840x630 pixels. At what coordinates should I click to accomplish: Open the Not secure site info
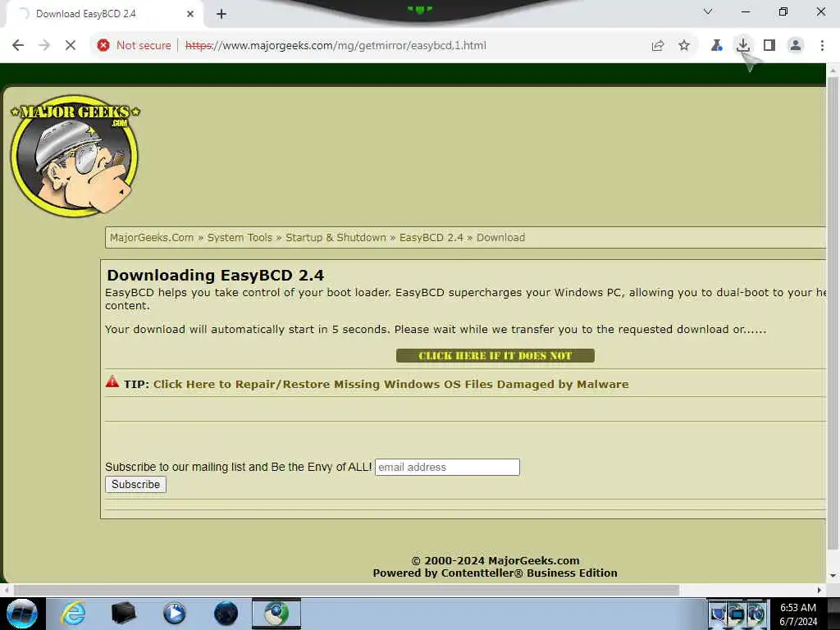pos(135,46)
